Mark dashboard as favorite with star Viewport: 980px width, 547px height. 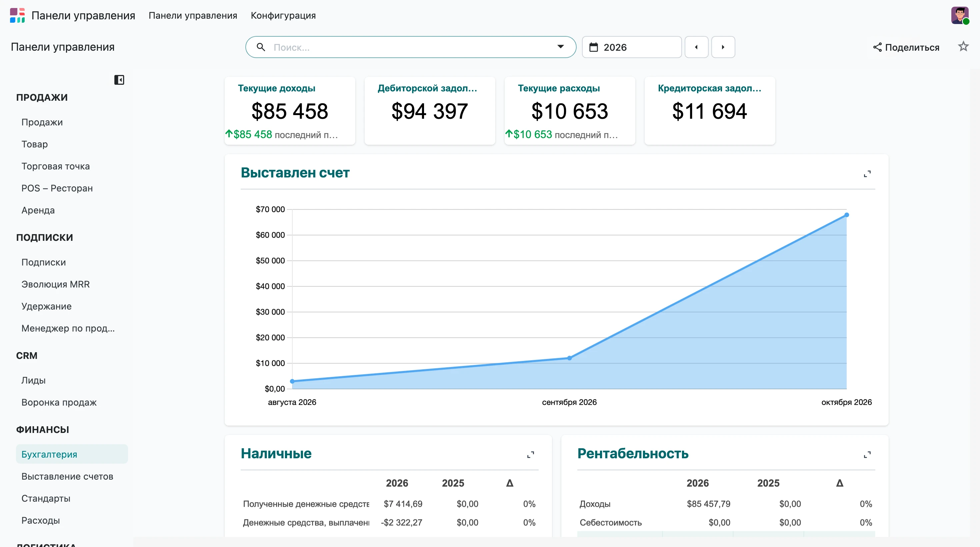pyautogui.click(x=963, y=46)
